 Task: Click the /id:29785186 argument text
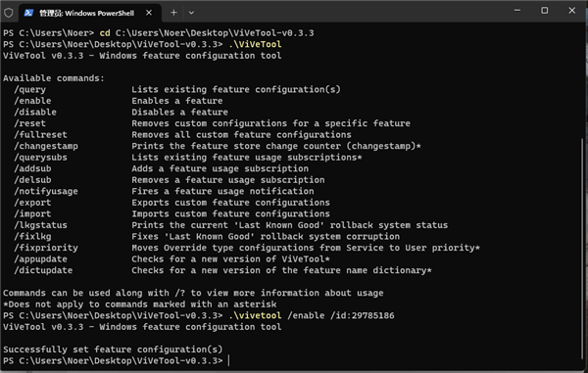point(363,315)
